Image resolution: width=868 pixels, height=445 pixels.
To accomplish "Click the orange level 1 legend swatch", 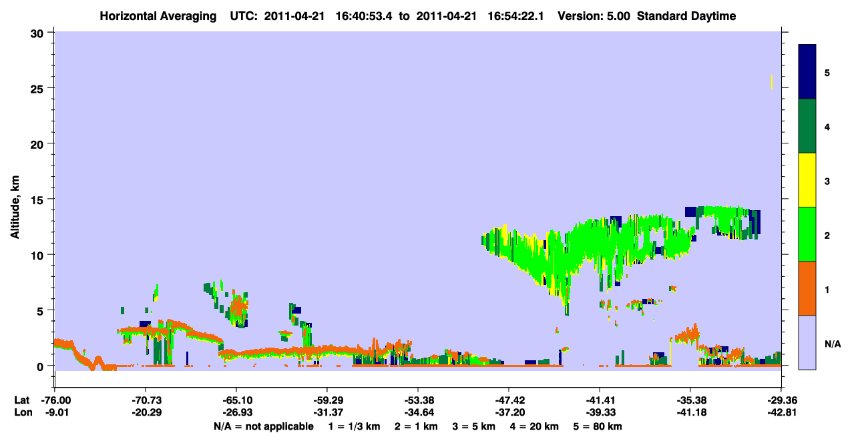I will [x=807, y=288].
